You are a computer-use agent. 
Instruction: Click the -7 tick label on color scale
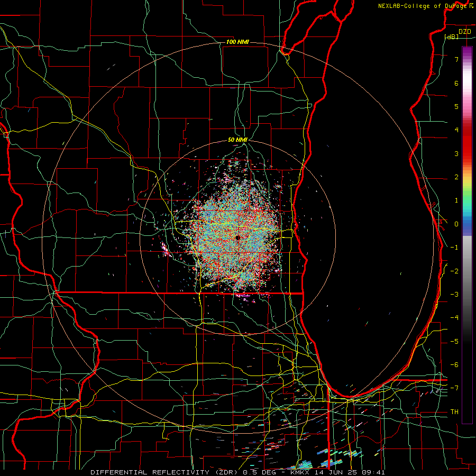click(x=454, y=388)
